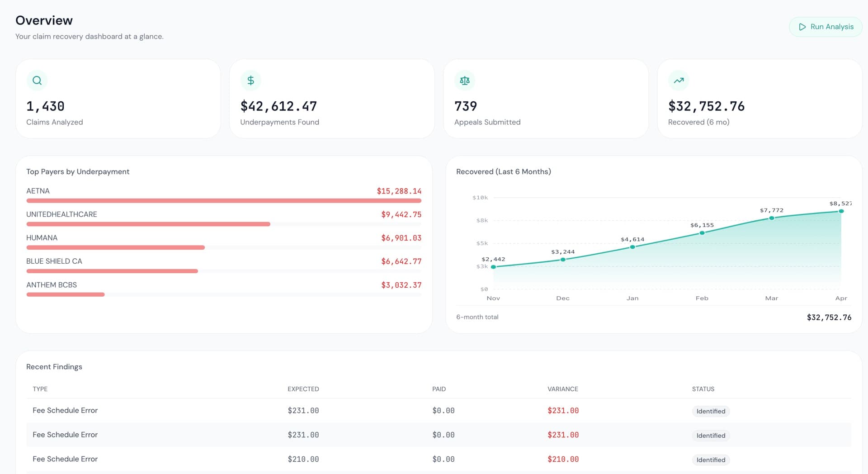Click the $6,642.77 Blue Shield amount
Screen dimensions: 868x474
click(401, 261)
